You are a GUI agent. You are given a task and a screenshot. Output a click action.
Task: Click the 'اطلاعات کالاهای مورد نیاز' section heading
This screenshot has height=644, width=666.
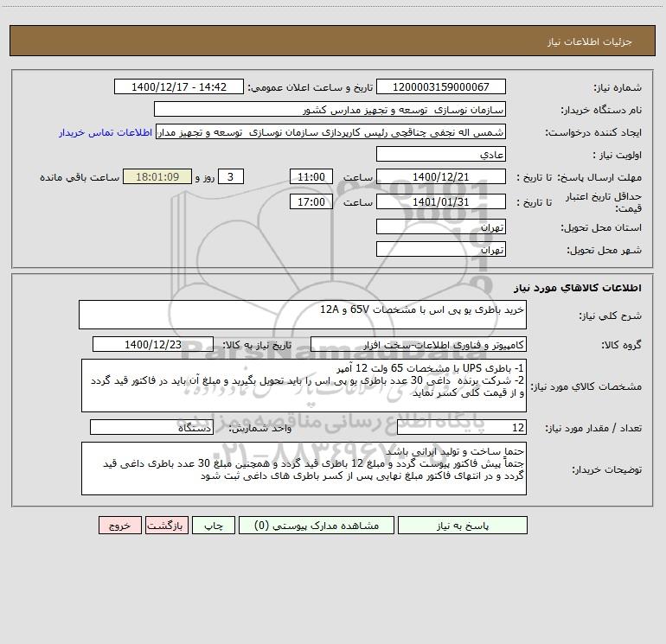point(578,287)
